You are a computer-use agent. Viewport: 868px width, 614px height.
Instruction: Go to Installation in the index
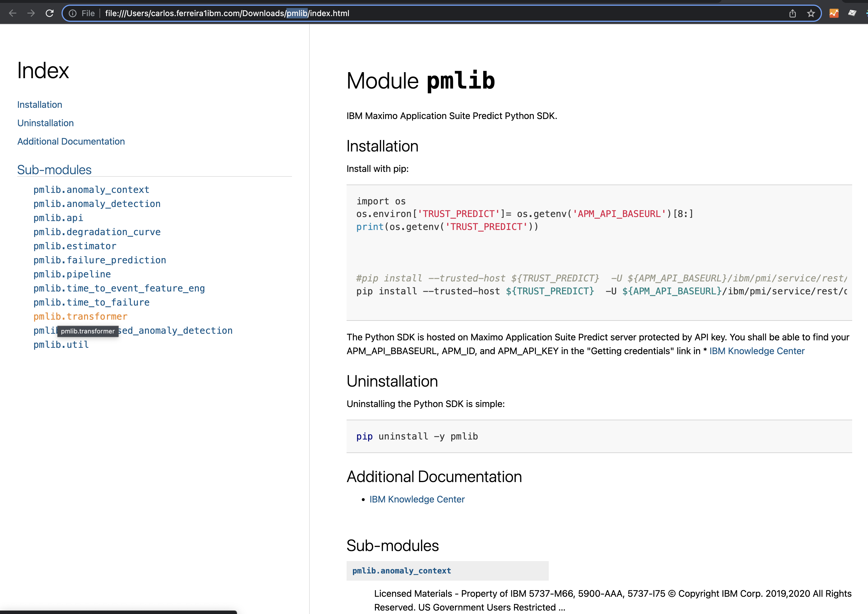click(x=40, y=105)
